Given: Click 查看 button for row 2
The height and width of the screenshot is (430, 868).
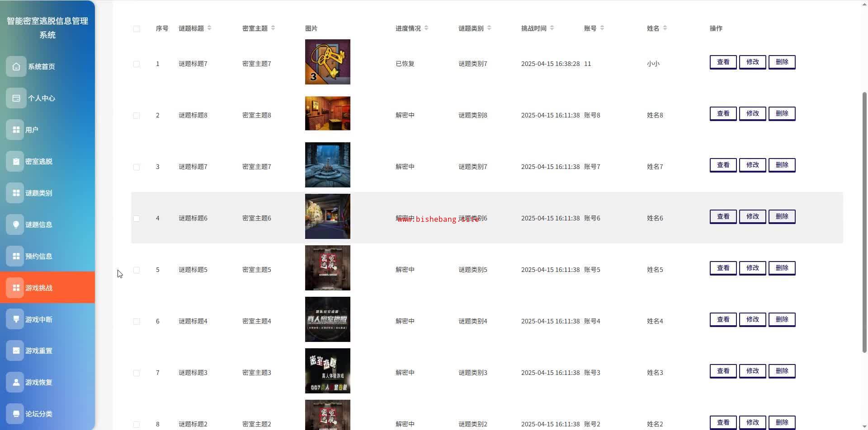Looking at the screenshot, I should (723, 113).
